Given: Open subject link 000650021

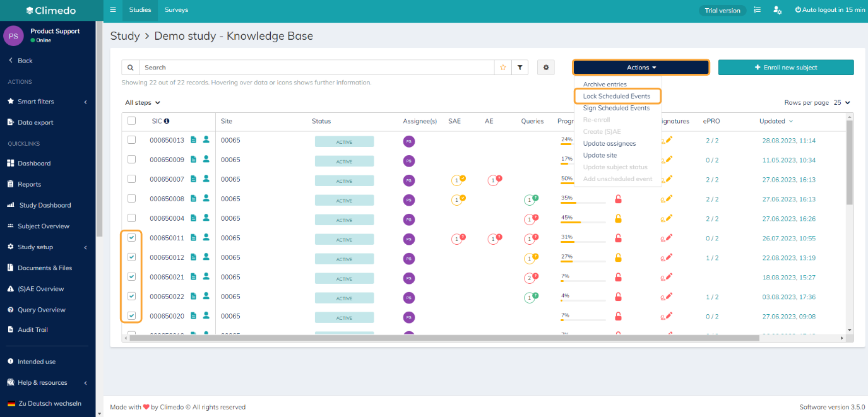Looking at the screenshot, I should (x=167, y=277).
